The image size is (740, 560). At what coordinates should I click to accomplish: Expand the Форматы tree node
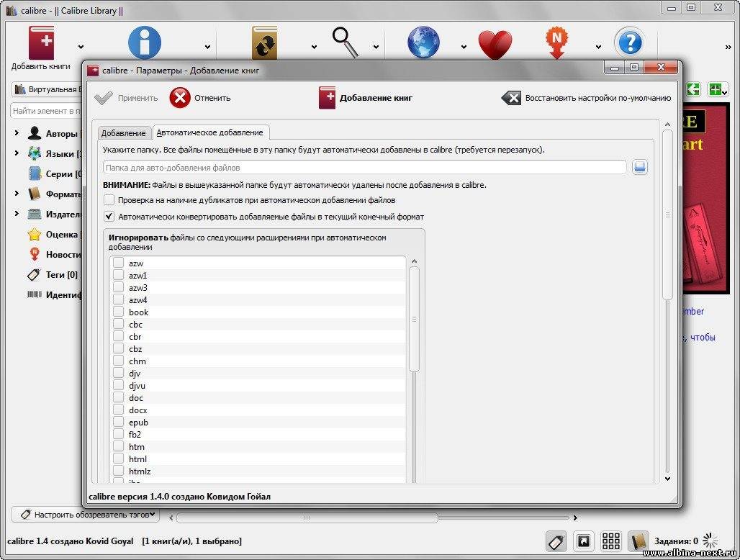click(17, 194)
